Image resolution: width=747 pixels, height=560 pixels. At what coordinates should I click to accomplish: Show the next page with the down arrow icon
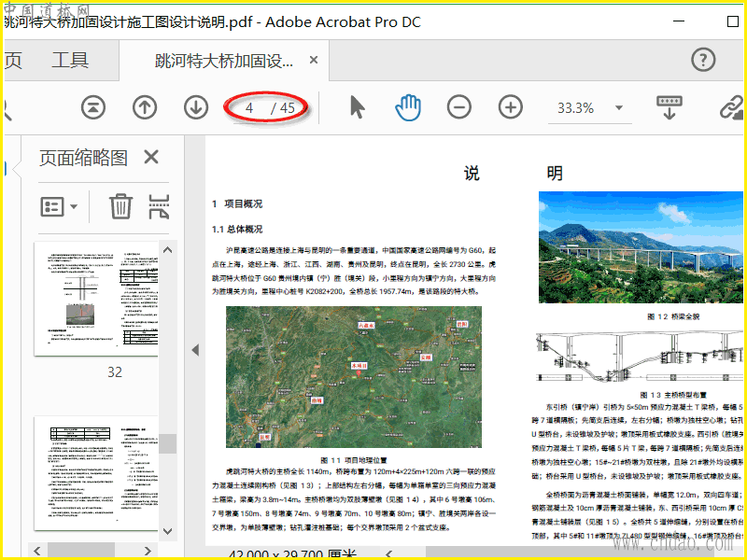[x=196, y=107]
